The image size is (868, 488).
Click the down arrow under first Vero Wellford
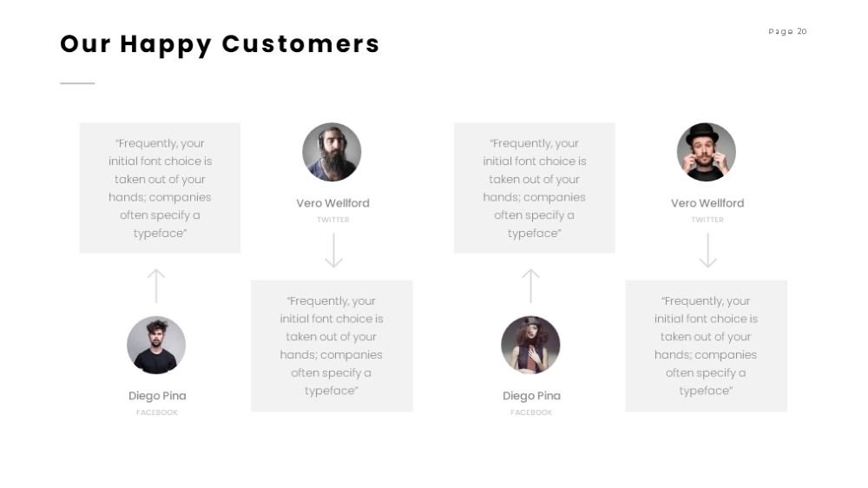[x=333, y=250]
